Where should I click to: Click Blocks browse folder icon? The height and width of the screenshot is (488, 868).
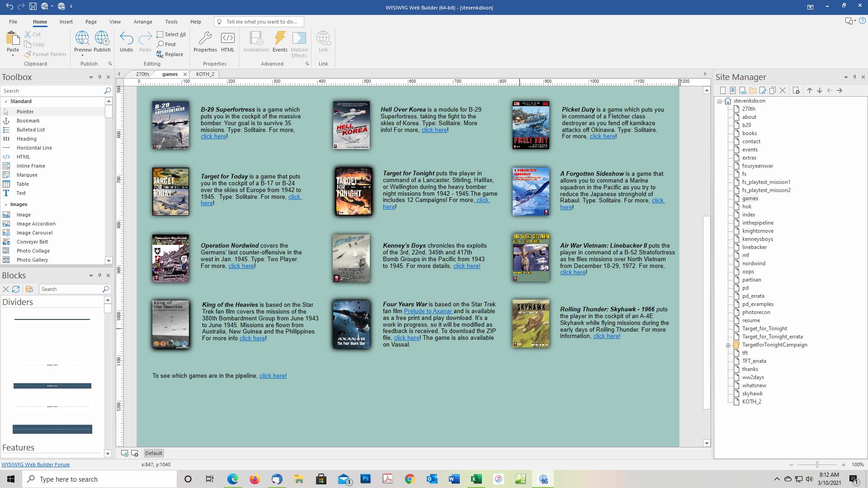(x=29, y=289)
